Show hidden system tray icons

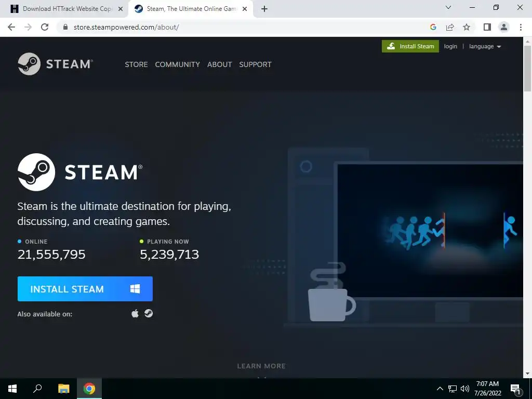pos(440,389)
